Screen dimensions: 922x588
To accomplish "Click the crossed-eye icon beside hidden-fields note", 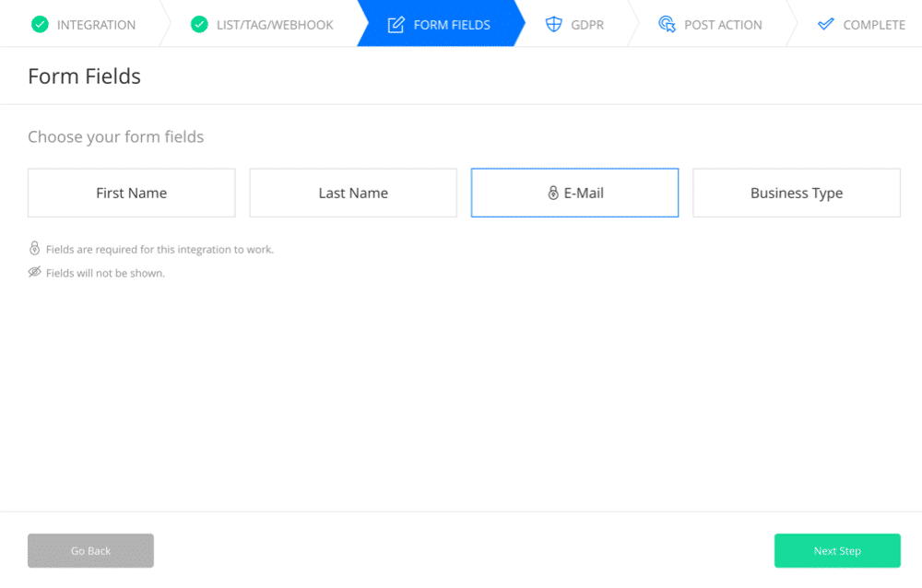I will click(x=33, y=272).
